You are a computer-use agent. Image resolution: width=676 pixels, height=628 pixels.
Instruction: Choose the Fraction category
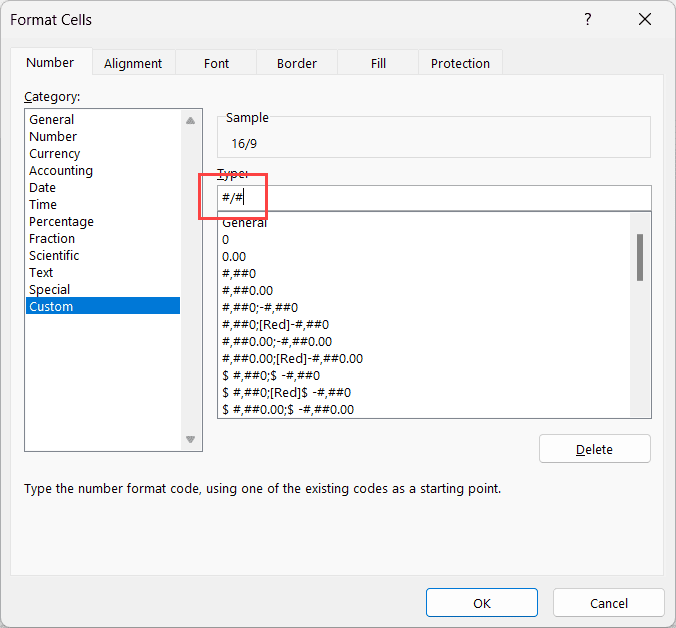point(52,239)
